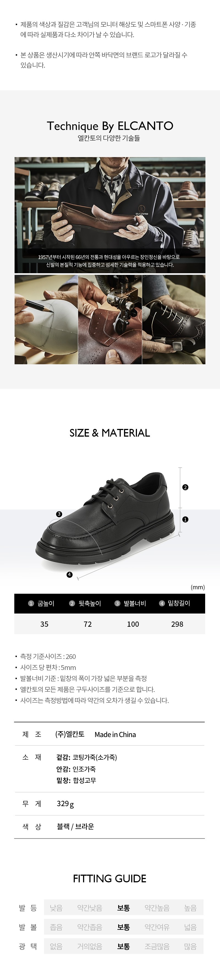Click the number 1 heel height marker

[x=185, y=519]
